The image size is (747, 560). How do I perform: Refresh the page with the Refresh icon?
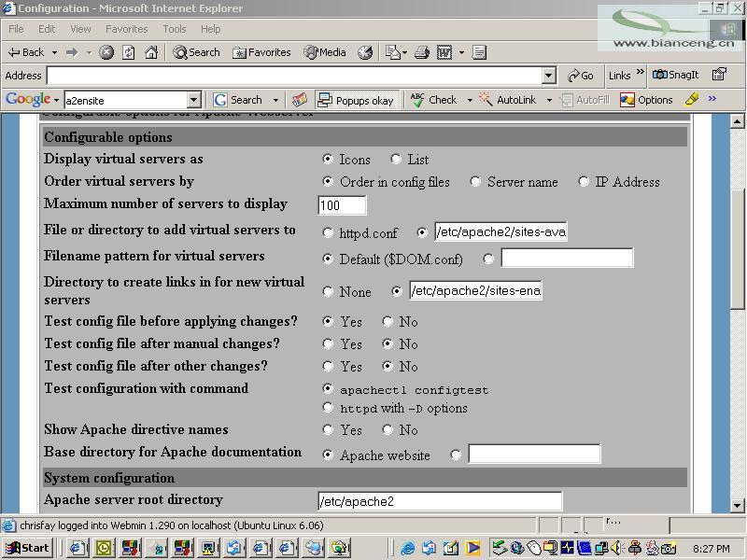pyautogui.click(x=129, y=52)
